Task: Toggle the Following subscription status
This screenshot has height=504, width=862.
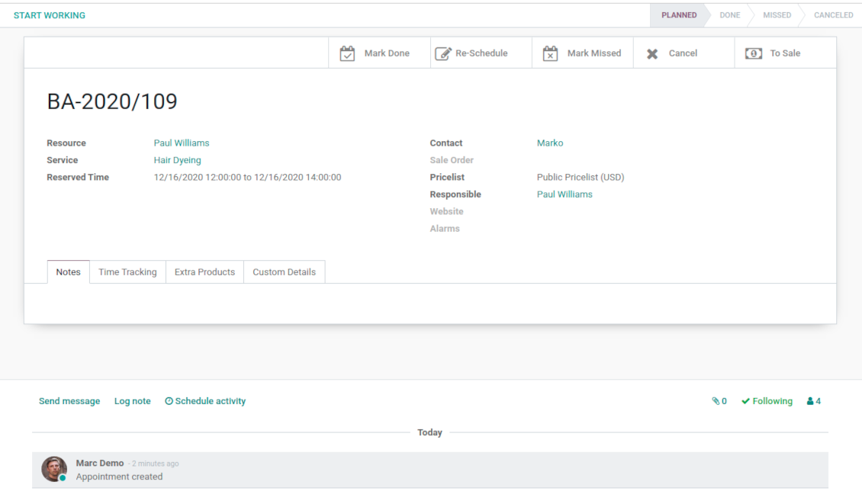Action: 767,401
